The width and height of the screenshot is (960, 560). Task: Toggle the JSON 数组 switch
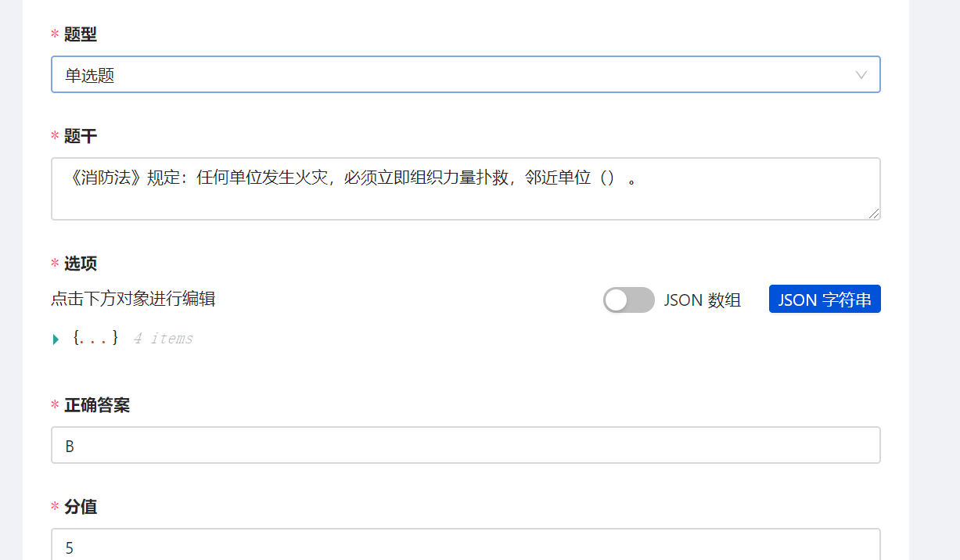coord(628,300)
